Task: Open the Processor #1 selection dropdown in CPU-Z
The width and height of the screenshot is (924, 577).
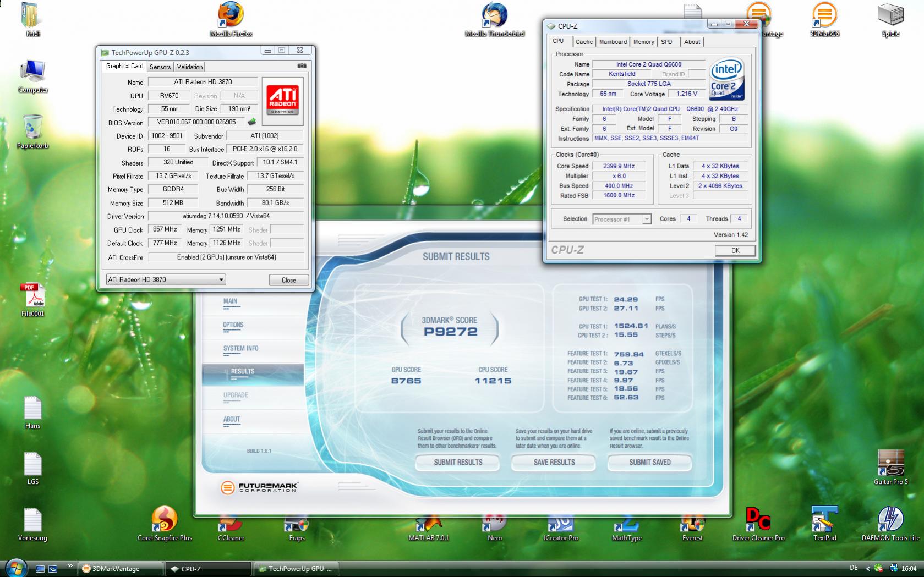Action: [622, 219]
